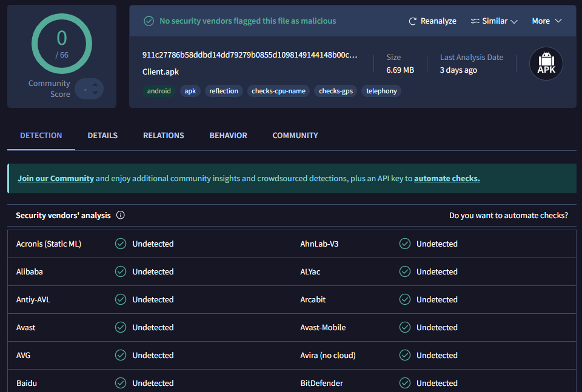The height and width of the screenshot is (392, 582).
Task: Click the Similar approximate-equals icon
Action: pyautogui.click(x=475, y=21)
